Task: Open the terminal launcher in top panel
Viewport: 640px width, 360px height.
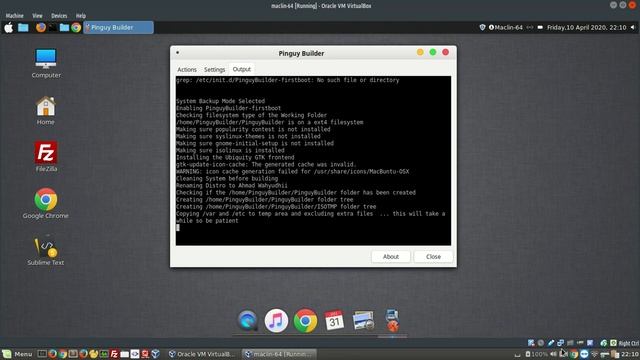Action: click(x=53, y=27)
